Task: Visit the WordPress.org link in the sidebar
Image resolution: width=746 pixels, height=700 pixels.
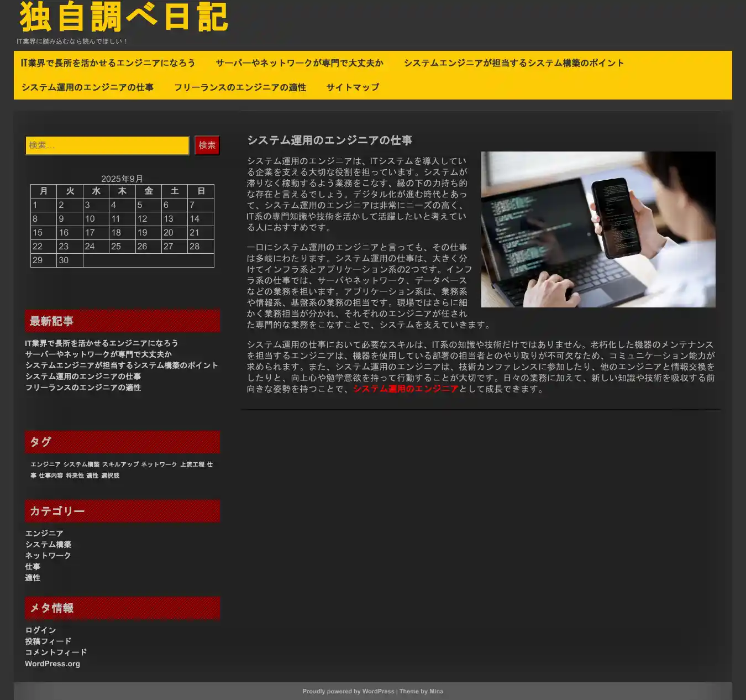Action: (x=52, y=664)
